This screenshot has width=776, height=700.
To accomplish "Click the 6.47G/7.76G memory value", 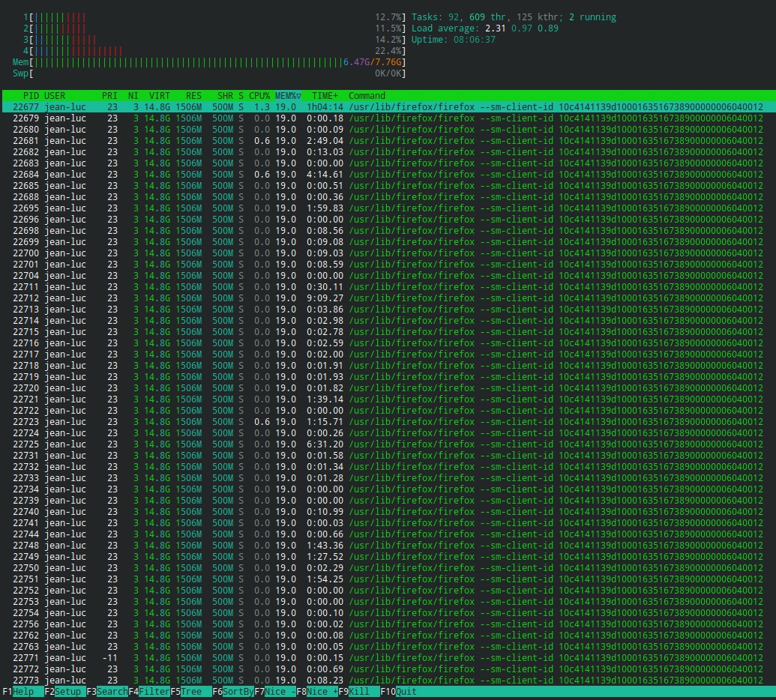I will (x=372, y=62).
